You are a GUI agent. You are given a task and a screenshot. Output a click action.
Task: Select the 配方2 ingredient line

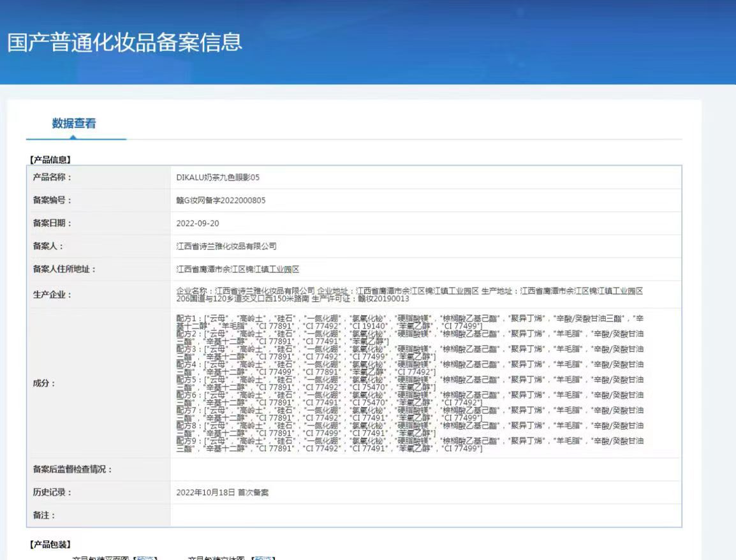point(410,337)
